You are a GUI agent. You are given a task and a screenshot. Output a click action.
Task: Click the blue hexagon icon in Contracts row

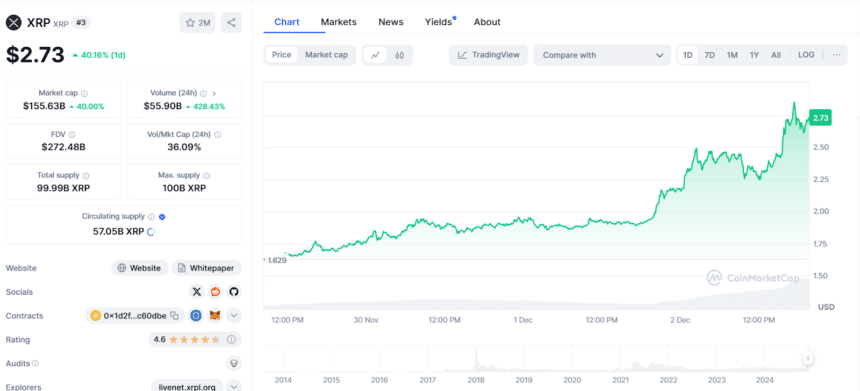[x=196, y=316]
